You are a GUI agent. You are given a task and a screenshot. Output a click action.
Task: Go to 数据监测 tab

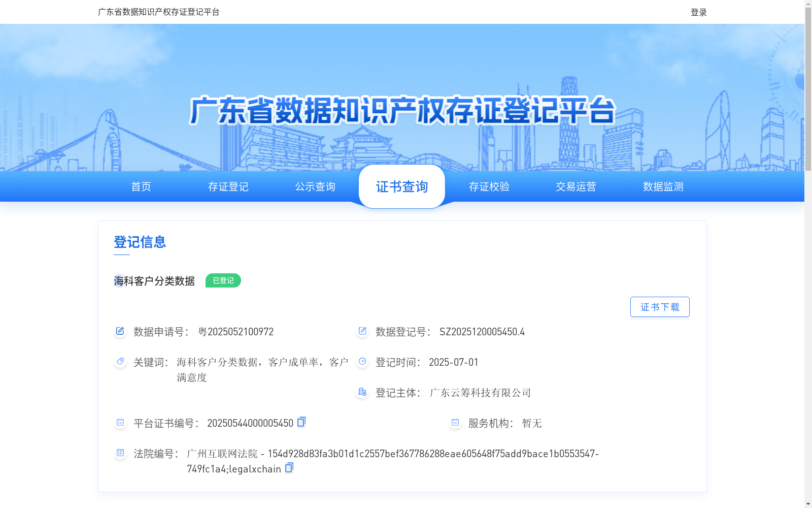[663, 186]
